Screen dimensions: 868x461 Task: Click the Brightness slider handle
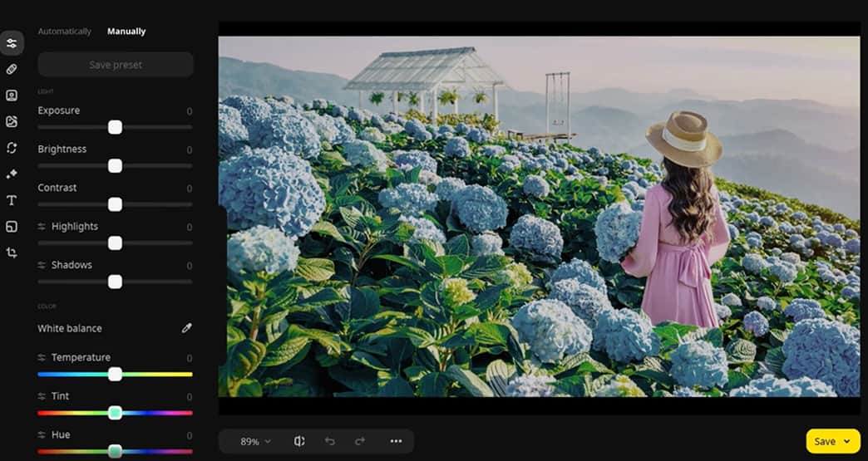(x=115, y=166)
